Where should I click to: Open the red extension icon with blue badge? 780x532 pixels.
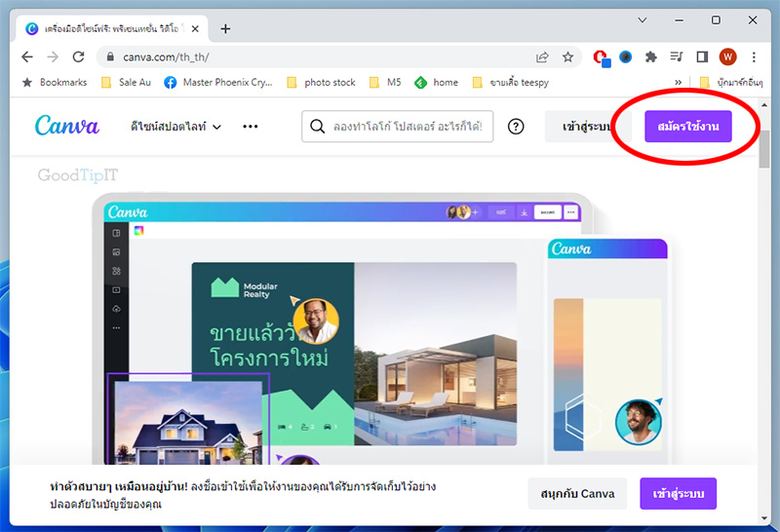coord(602,58)
